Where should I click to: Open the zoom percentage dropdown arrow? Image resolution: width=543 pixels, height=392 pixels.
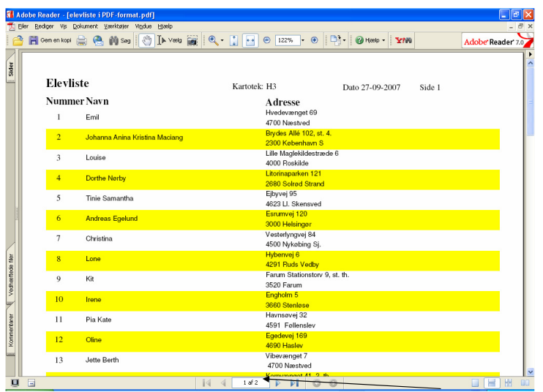point(303,40)
